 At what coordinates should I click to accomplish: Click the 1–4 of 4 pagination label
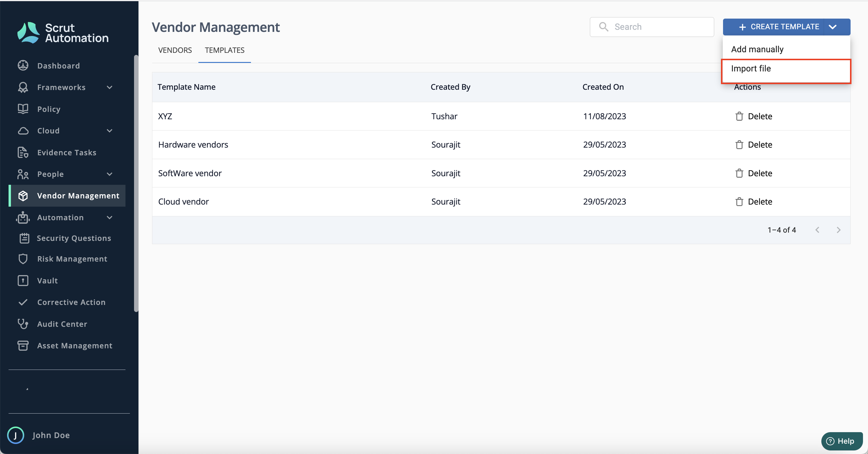pos(781,230)
